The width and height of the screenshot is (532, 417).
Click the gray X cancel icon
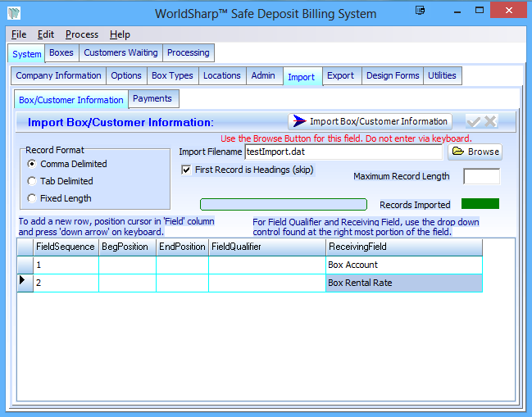(x=490, y=121)
